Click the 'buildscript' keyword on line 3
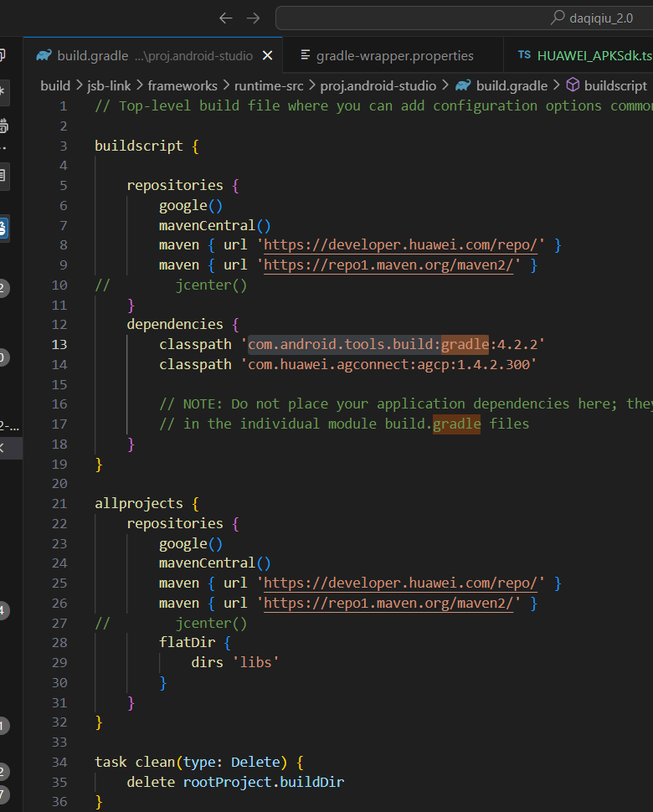This screenshot has width=653, height=812. [139, 146]
